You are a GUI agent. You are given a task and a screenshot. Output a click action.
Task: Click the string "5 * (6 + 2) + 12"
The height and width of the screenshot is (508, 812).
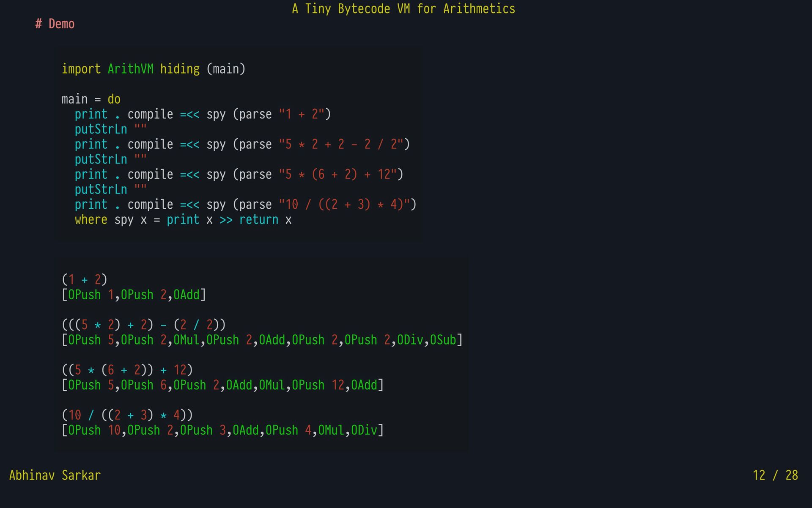[337, 174]
